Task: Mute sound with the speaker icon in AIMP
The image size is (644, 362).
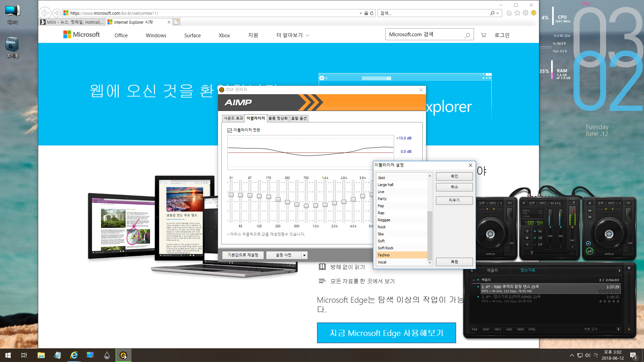Action: click(572, 247)
